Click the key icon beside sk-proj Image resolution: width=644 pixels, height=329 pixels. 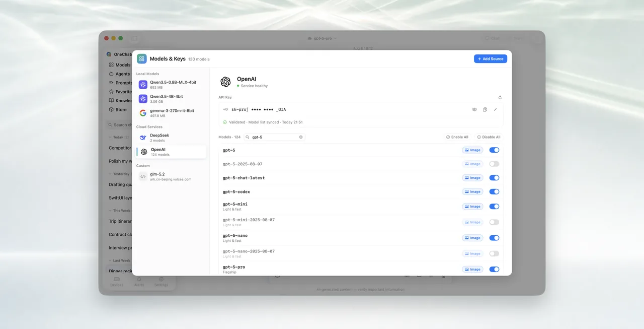[x=225, y=109]
